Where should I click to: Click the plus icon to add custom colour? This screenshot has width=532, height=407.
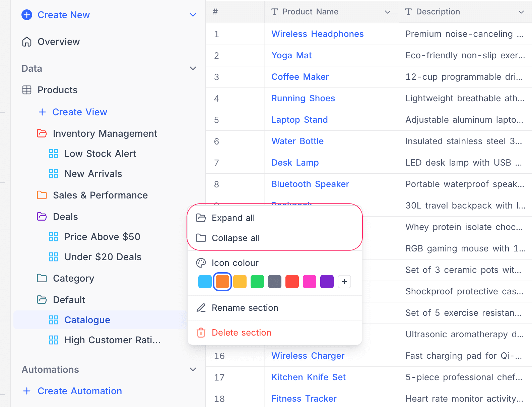(344, 282)
